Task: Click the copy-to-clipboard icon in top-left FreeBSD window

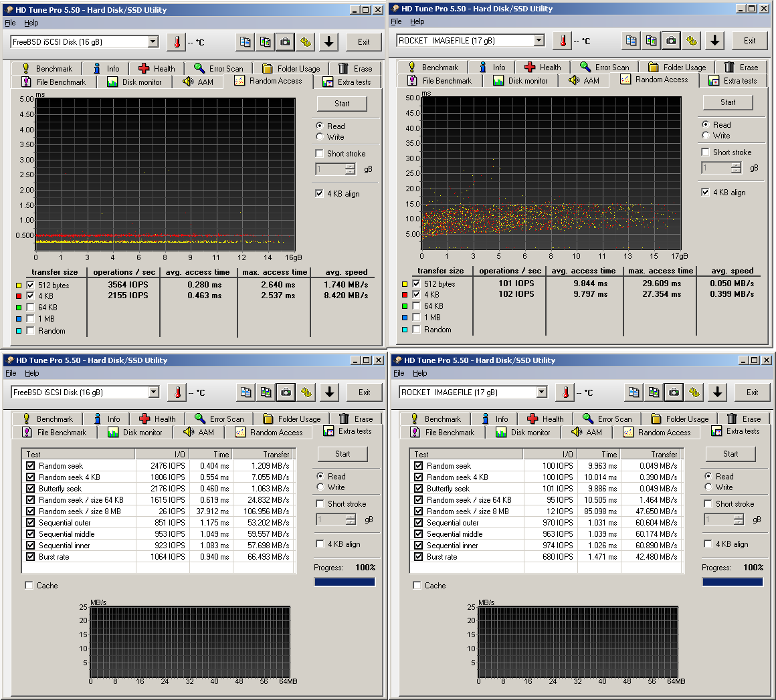Action: pyautogui.click(x=245, y=42)
